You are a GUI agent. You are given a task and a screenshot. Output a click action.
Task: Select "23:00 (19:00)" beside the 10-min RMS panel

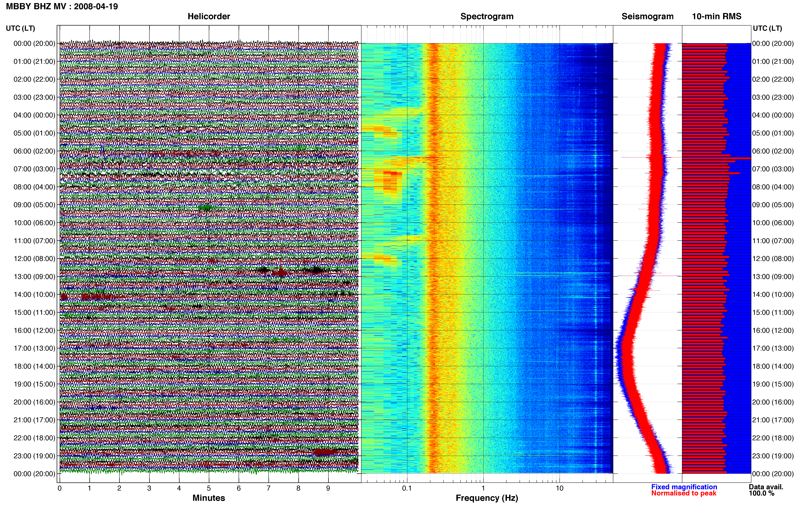pos(773,456)
